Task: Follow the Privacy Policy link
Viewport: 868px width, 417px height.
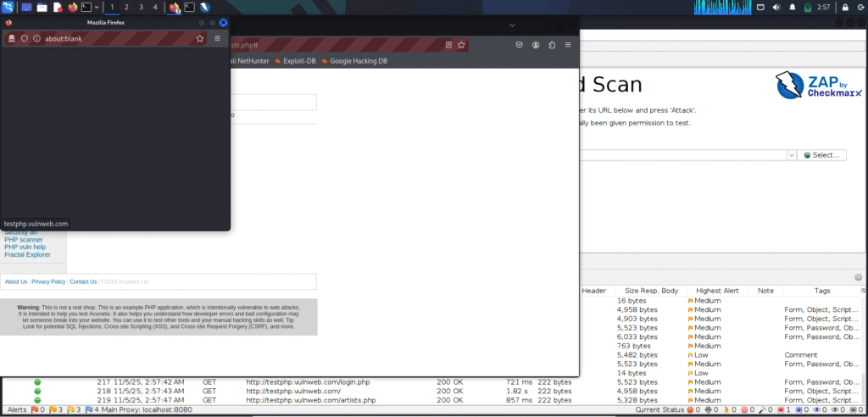Action: click(x=48, y=281)
